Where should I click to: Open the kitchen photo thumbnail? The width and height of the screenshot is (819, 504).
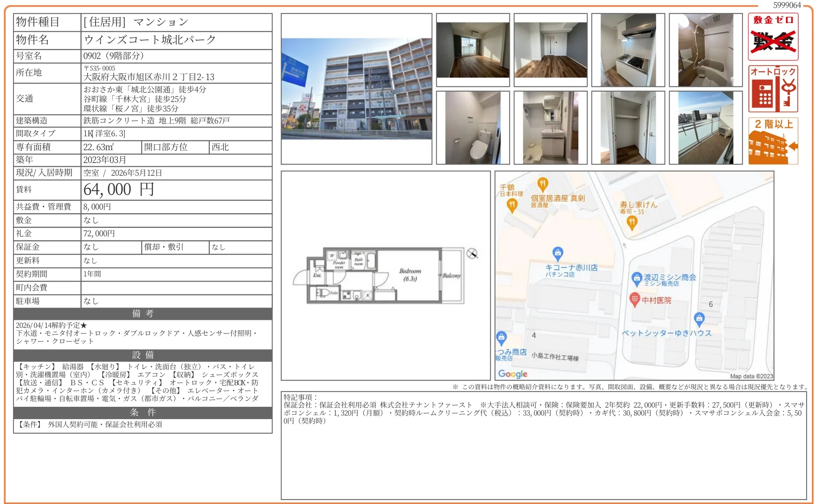[x=628, y=50]
